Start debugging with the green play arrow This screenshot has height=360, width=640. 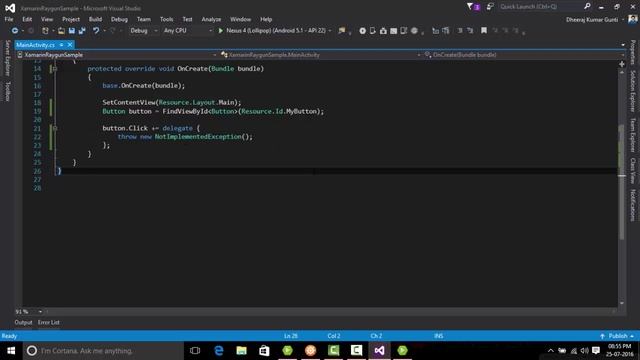(221, 31)
